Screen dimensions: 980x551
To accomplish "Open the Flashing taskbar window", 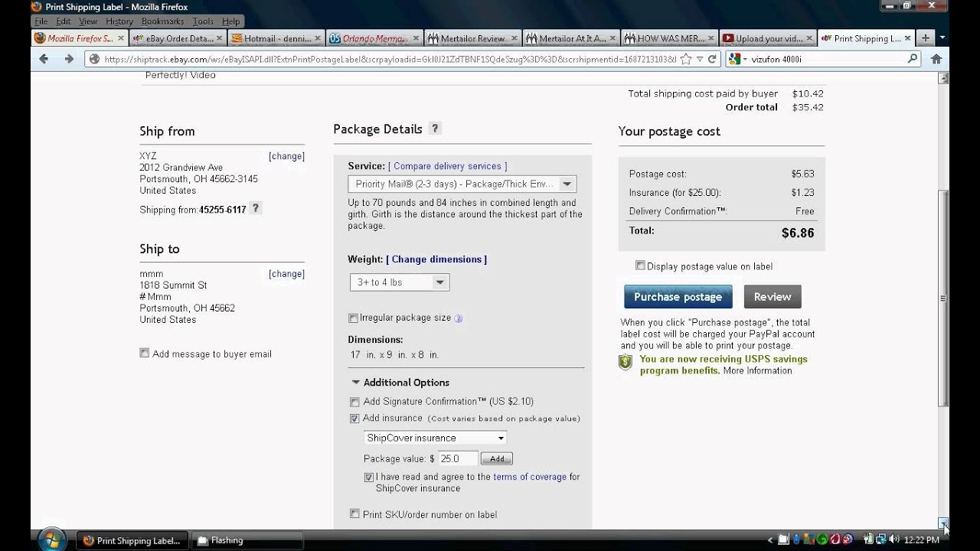I will click(246, 540).
